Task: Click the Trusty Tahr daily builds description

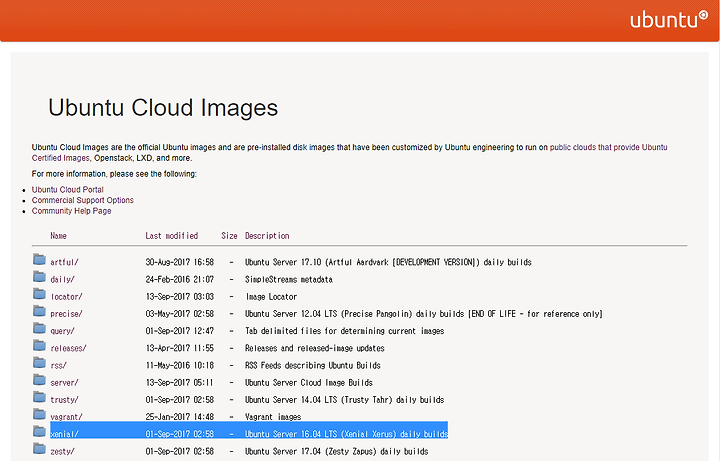Action: click(344, 400)
